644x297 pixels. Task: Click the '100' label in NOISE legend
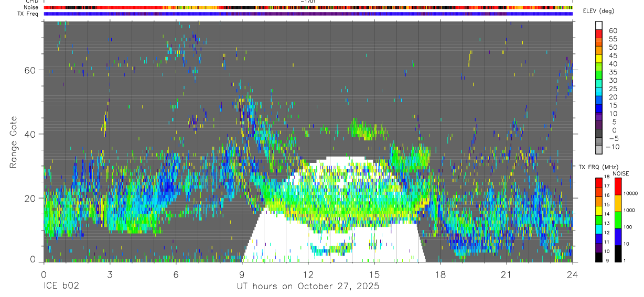(x=628, y=227)
